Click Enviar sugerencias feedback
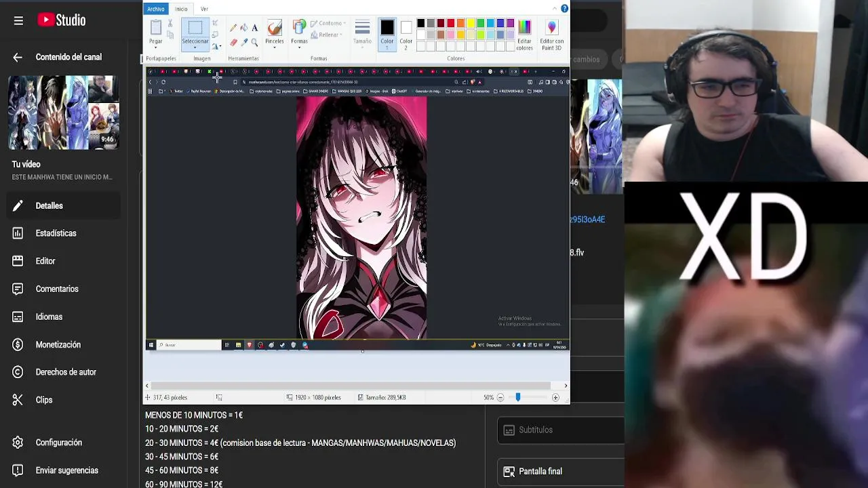 [x=64, y=470]
